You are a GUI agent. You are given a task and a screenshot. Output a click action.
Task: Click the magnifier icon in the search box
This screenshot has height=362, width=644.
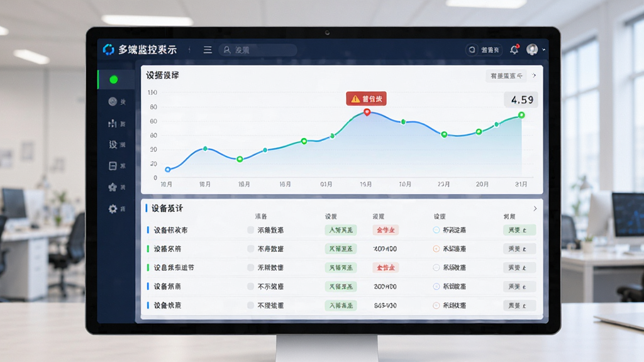click(x=226, y=50)
